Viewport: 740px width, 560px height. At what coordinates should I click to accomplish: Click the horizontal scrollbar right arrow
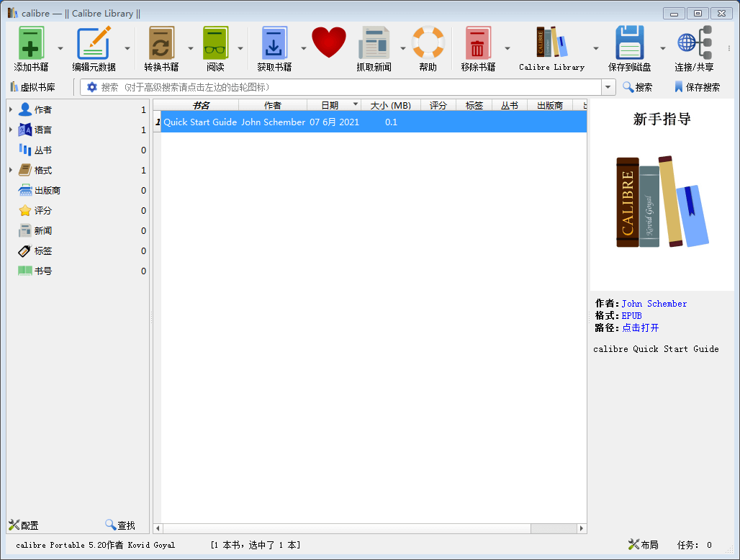tap(582, 528)
